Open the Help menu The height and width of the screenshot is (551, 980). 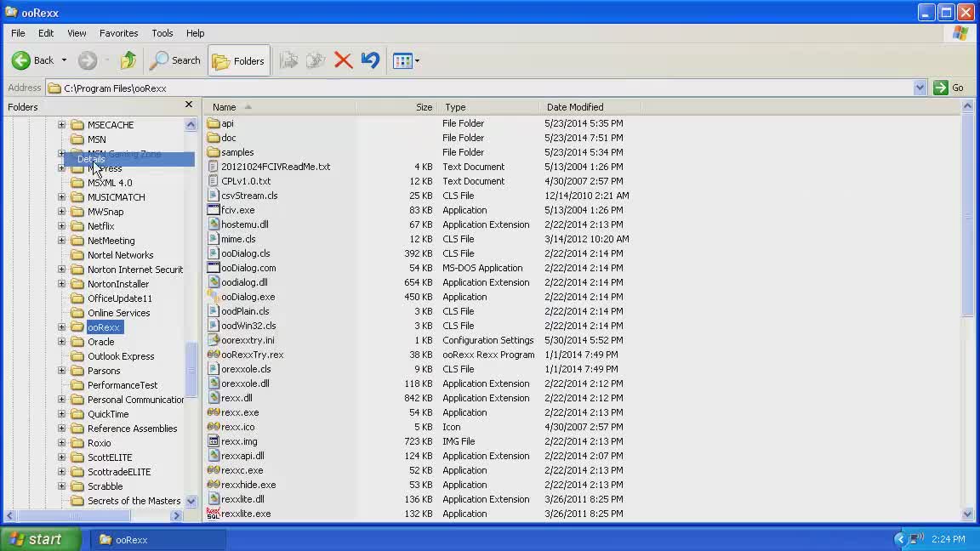[x=195, y=33]
